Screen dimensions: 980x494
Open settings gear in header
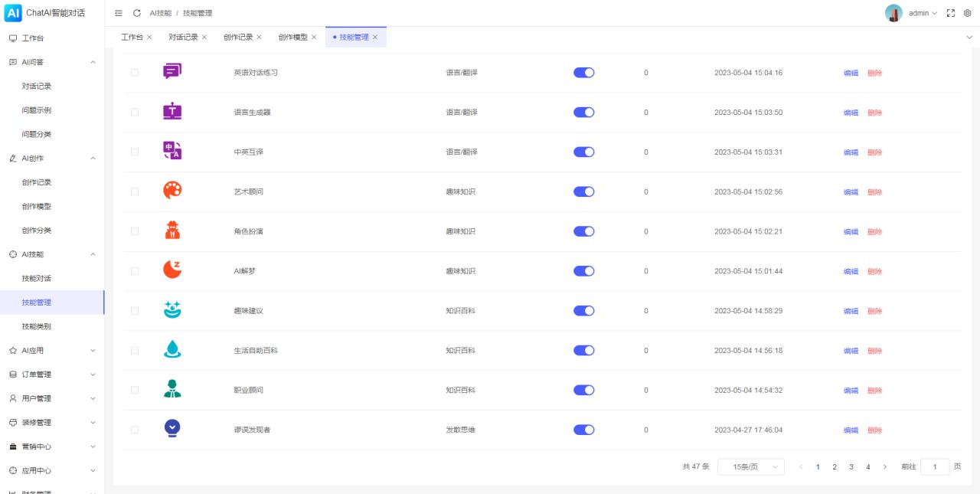coord(967,13)
